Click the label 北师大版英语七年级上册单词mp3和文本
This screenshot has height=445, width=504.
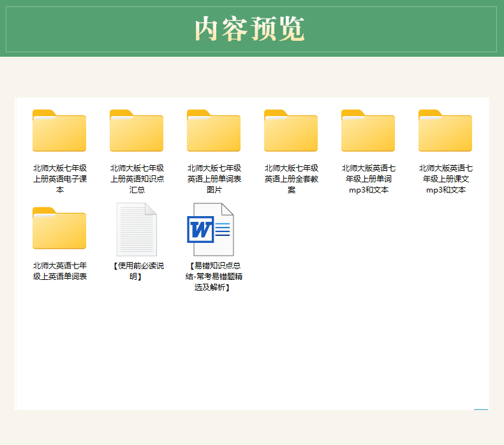coord(368,179)
